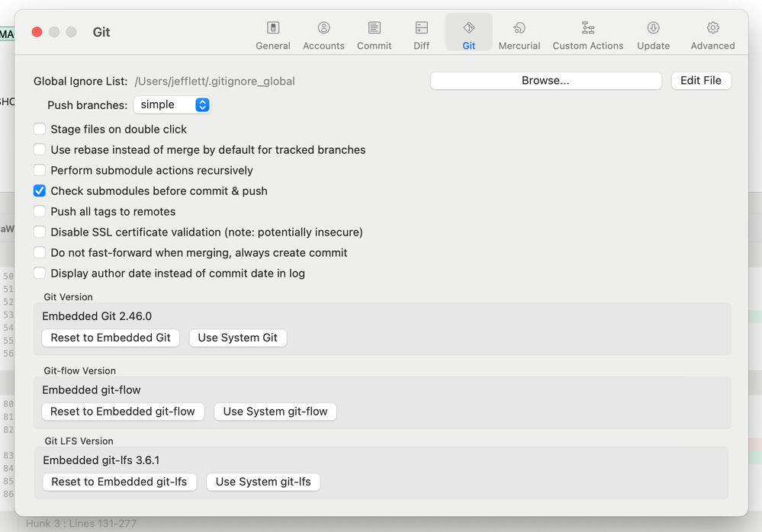Click Reset to Embedded git-flow
This screenshot has width=762, height=532.
[123, 412]
